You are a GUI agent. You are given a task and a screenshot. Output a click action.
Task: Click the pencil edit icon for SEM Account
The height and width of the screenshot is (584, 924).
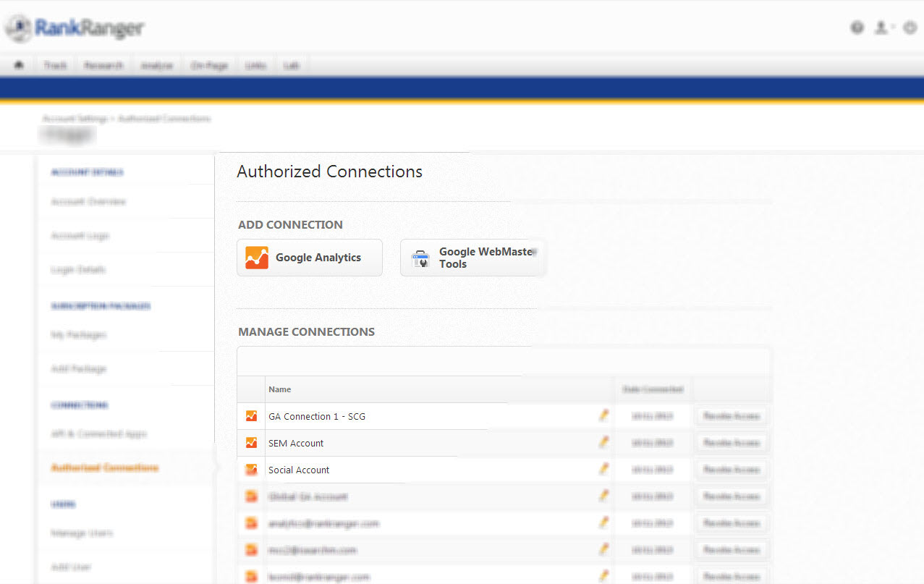click(x=603, y=442)
